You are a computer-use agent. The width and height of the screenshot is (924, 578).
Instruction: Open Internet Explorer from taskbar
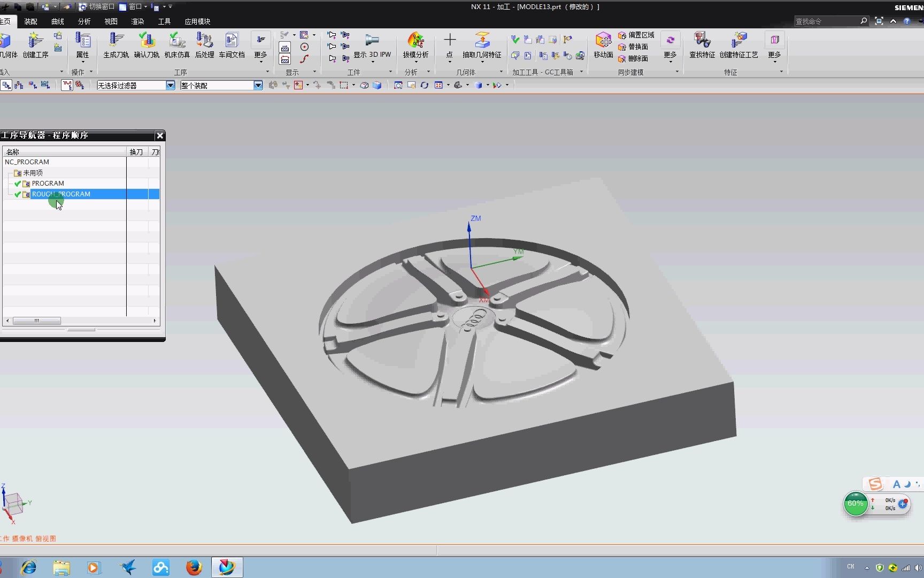click(28, 567)
